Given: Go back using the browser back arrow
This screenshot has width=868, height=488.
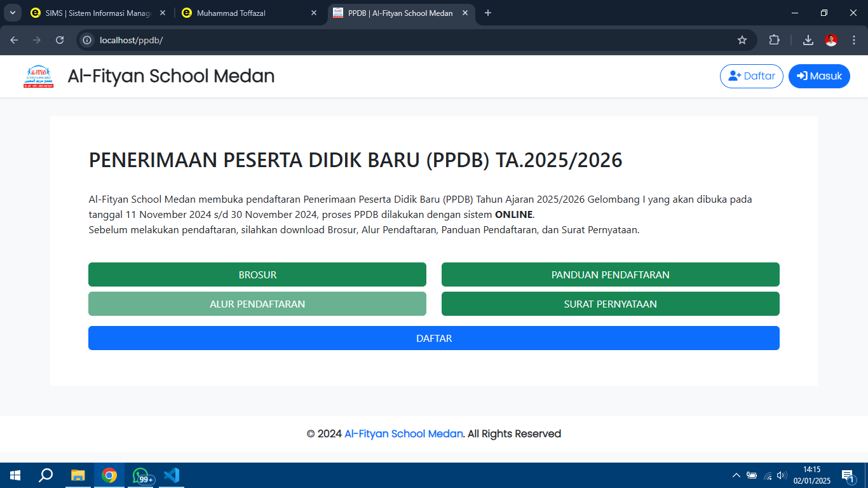Looking at the screenshot, I should click(x=13, y=39).
